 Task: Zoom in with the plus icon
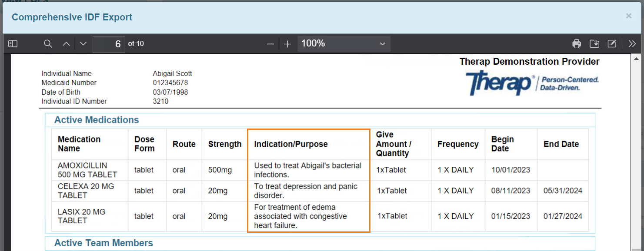(x=287, y=44)
